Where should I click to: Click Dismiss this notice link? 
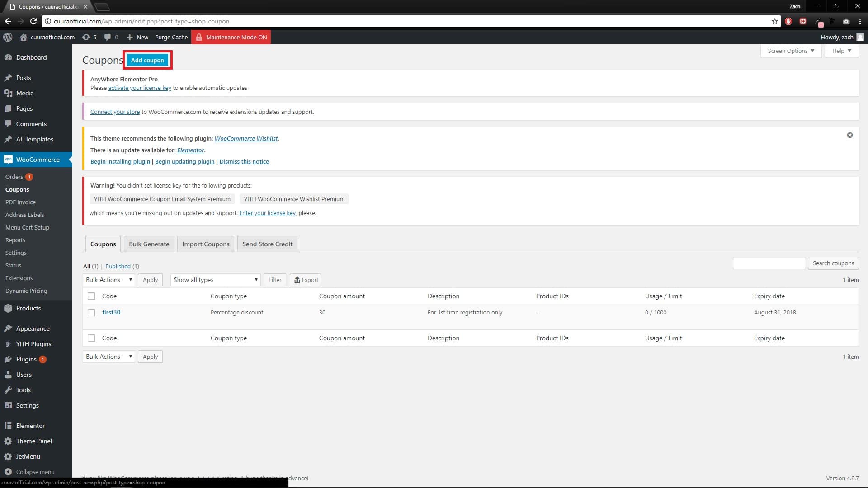[x=244, y=161]
